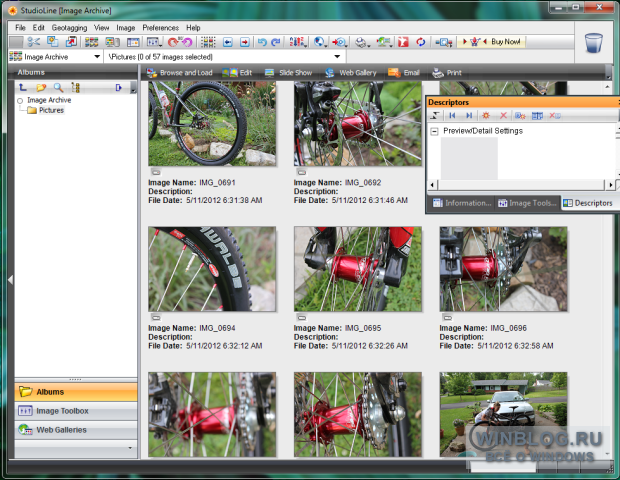Open the Pictures path selection dropdown
This screenshot has width=620, height=480.
point(337,57)
